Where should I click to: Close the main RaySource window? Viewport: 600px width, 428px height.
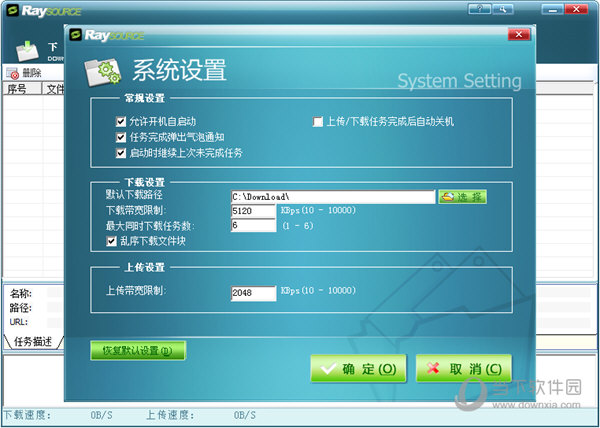[576, 9]
